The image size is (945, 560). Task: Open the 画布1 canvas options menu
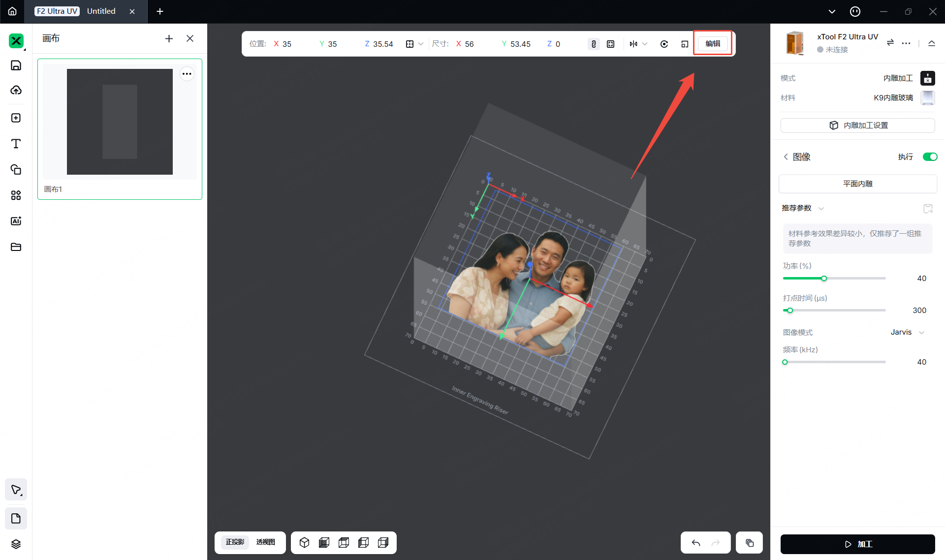point(187,74)
